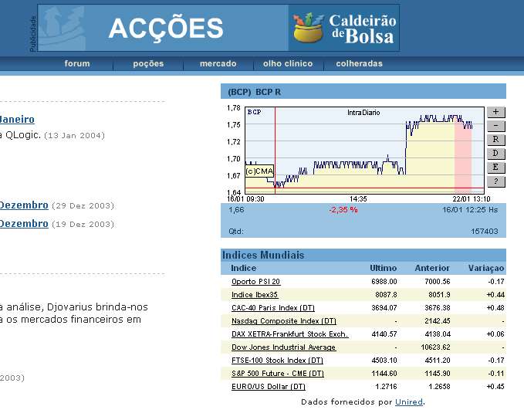
Task: Go to the mercado section
Action: click(218, 63)
